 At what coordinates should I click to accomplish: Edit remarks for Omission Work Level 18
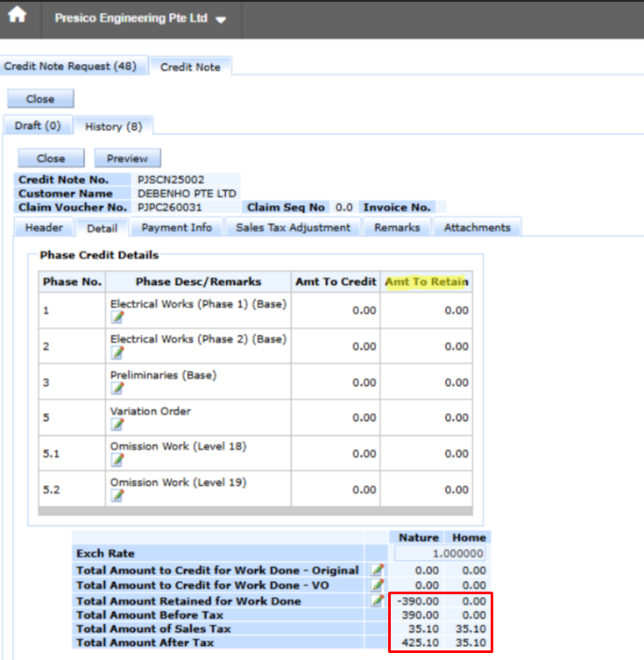pos(117,460)
